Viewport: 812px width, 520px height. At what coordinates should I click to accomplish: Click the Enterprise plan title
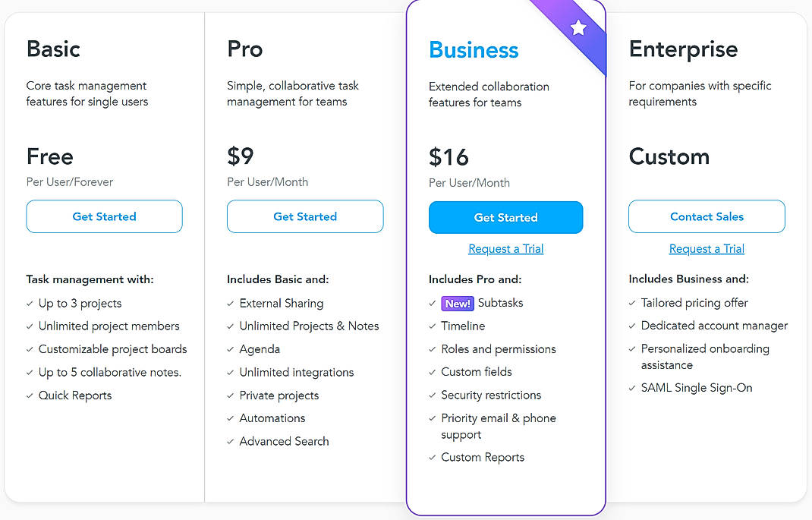683,49
